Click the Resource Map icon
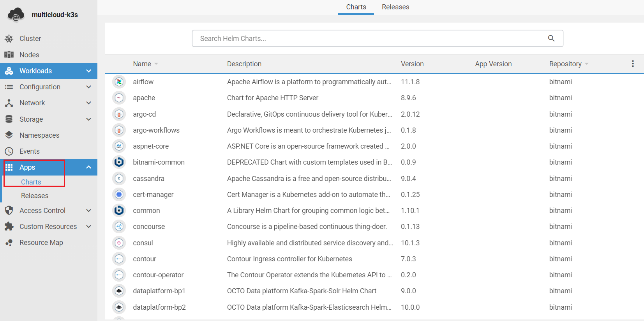Viewport: 644px width, 321px height. tap(9, 243)
